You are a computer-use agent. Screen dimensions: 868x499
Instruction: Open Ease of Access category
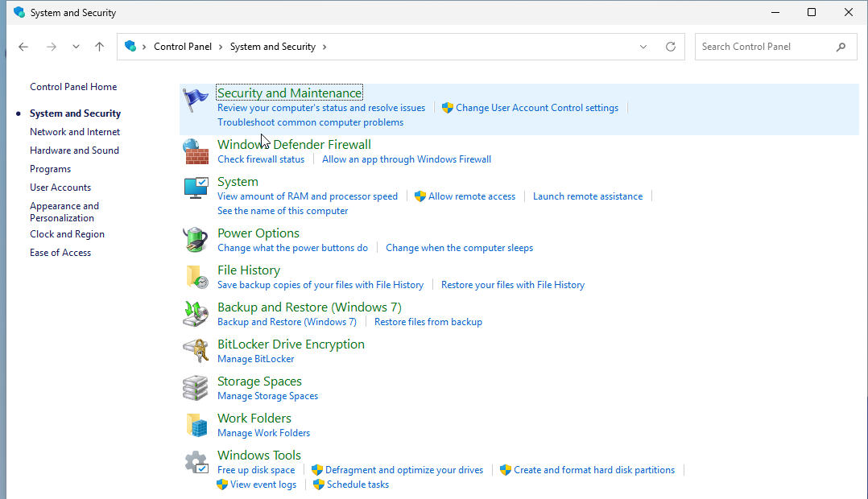coord(60,253)
